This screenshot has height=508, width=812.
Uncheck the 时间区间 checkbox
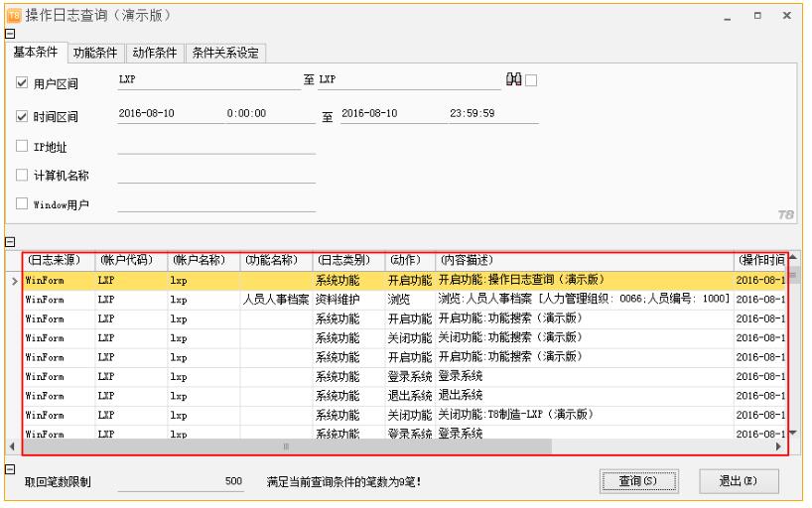coord(23,116)
